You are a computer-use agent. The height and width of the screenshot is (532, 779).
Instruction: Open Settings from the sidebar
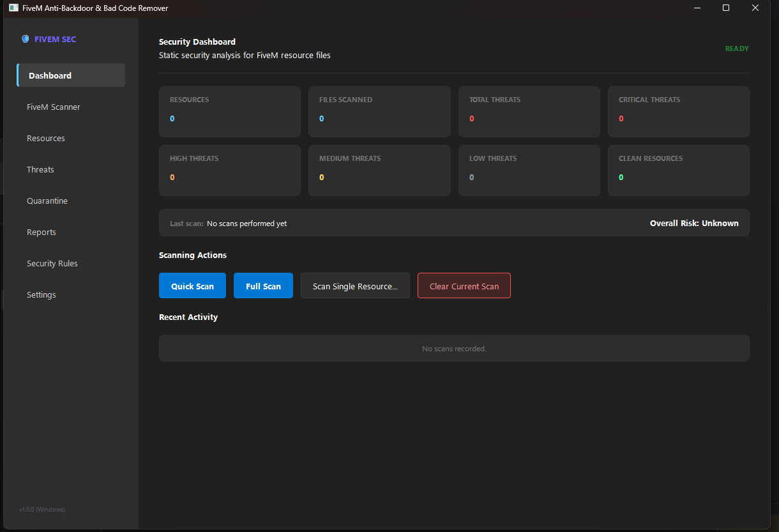(x=71, y=294)
